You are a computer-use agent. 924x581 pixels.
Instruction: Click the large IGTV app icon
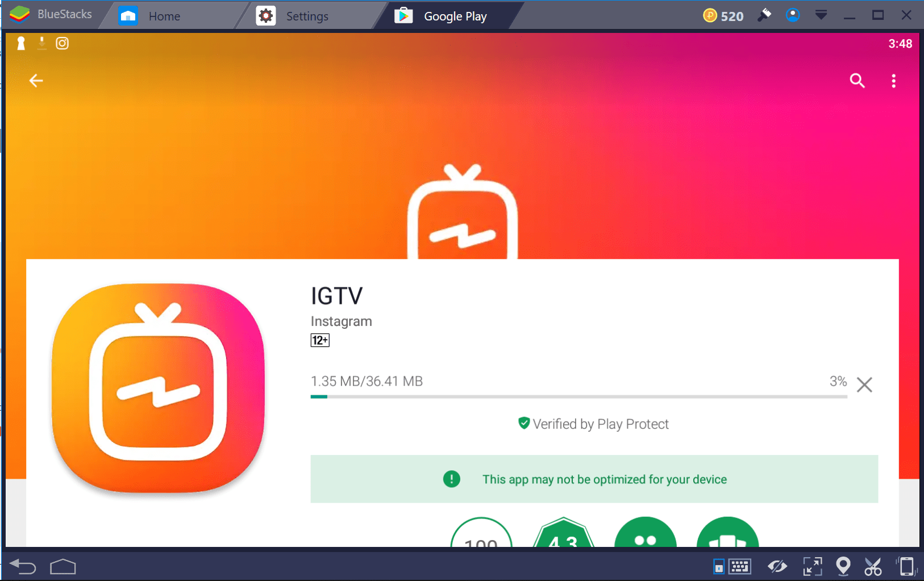click(x=158, y=388)
